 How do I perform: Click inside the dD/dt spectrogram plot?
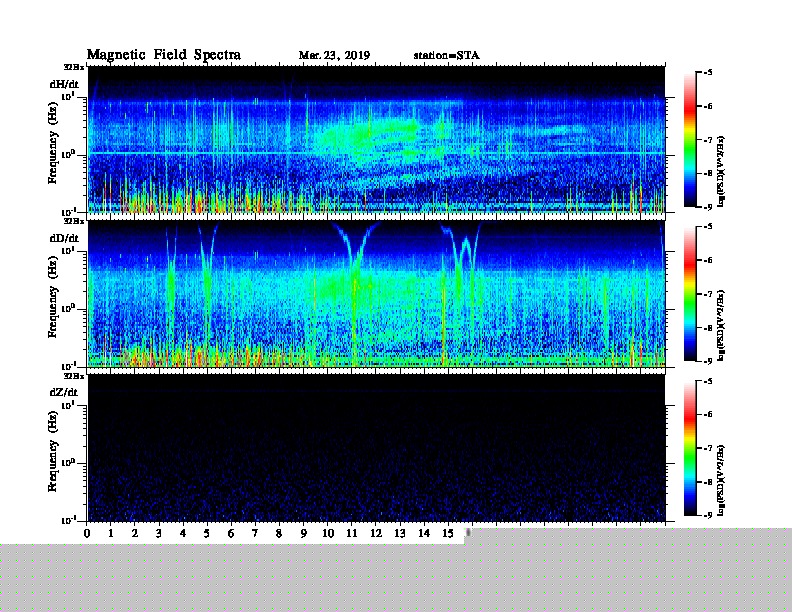(376, 293)
